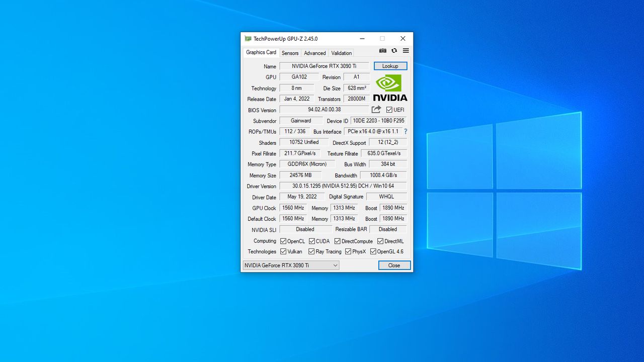Image resolution: width=644 pixels, height=362 pixels.
Task: Click the refresh icon in GPU-Z
Action: click(x=394, y=51)
